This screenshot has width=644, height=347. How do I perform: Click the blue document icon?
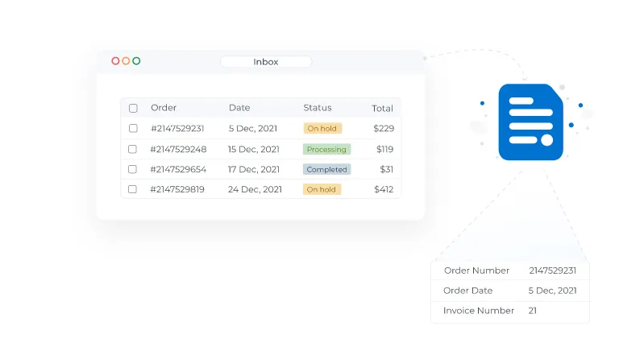tap(530, 122)
